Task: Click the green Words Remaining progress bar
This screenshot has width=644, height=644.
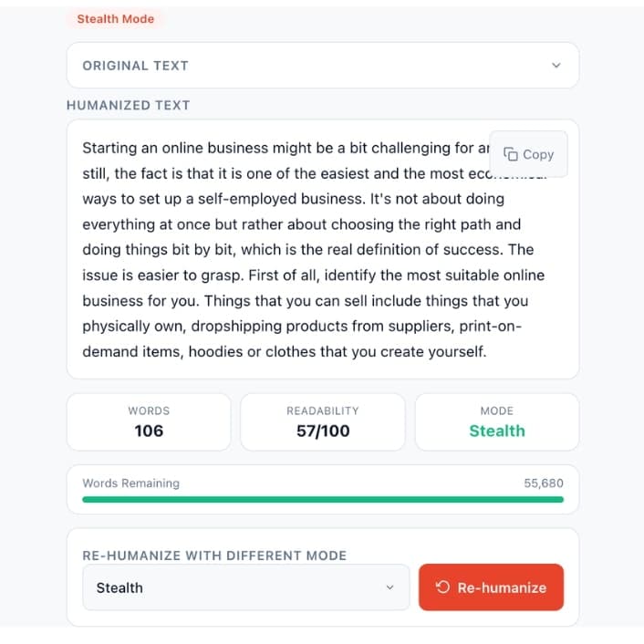Action: coord(322,500)
